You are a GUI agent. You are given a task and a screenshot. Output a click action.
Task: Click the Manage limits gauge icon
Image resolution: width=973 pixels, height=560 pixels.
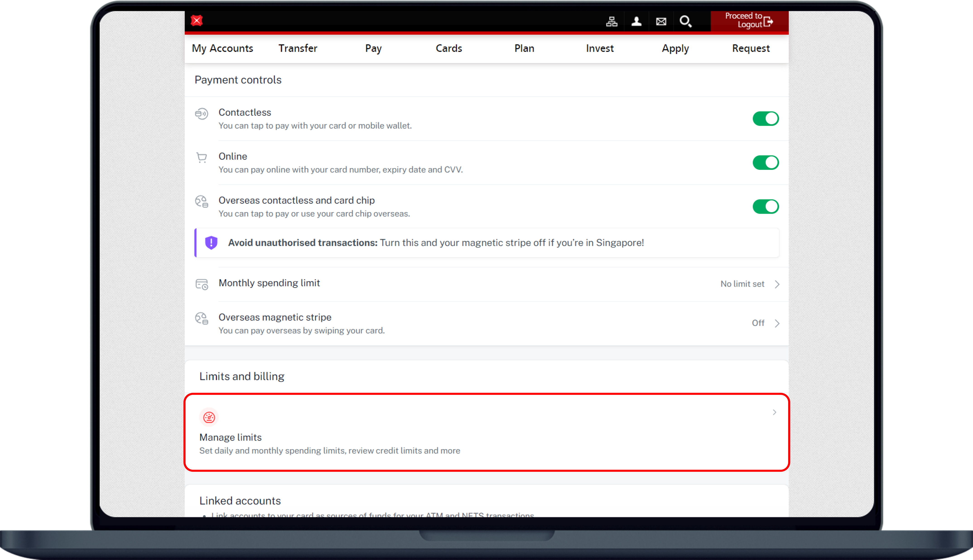point(209,417)
